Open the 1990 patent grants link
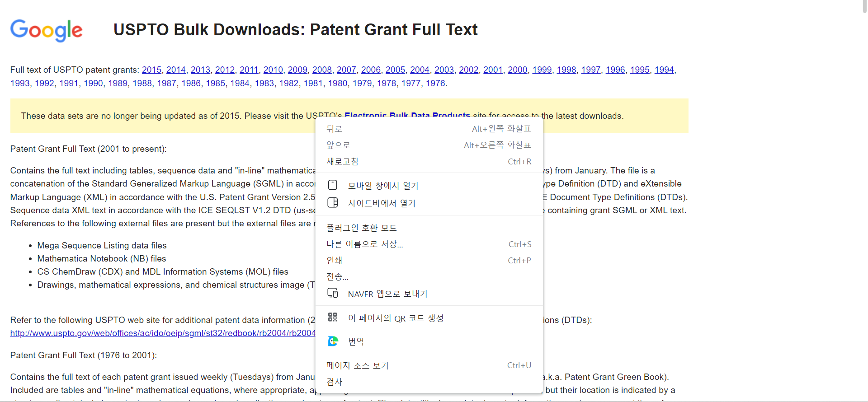The width and height of the screenshot is (868, 402). click(x=93, y=83)
